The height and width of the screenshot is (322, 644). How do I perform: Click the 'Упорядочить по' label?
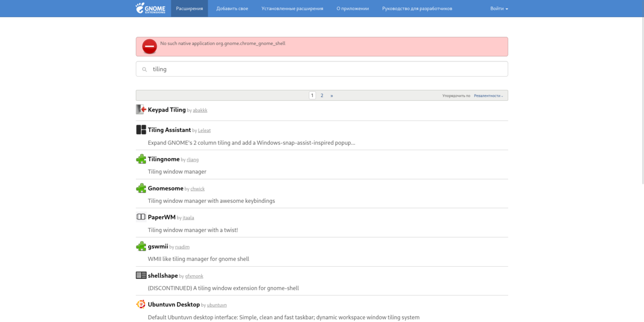456,96
